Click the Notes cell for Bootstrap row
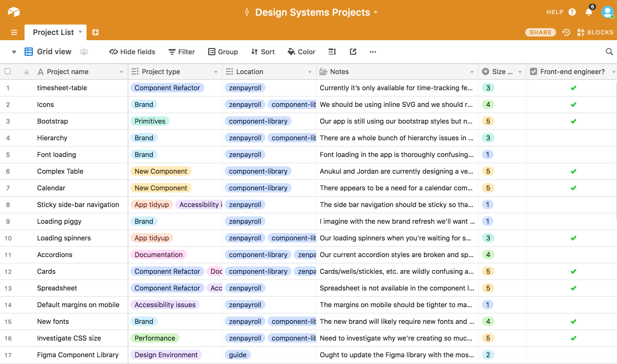Screen dimensions: 617x364 pyautogui.click(x=396, y=122)
